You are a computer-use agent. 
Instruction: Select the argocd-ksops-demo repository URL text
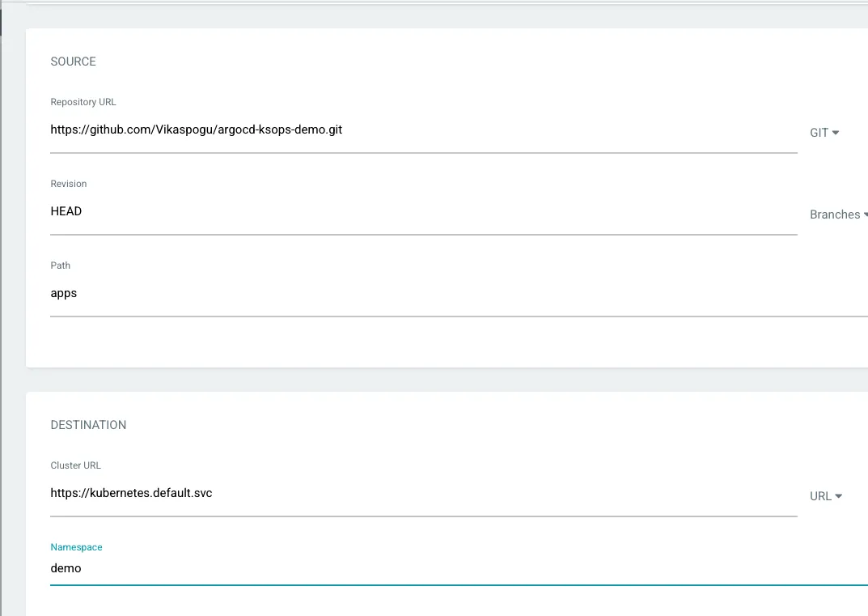[196, 130]
